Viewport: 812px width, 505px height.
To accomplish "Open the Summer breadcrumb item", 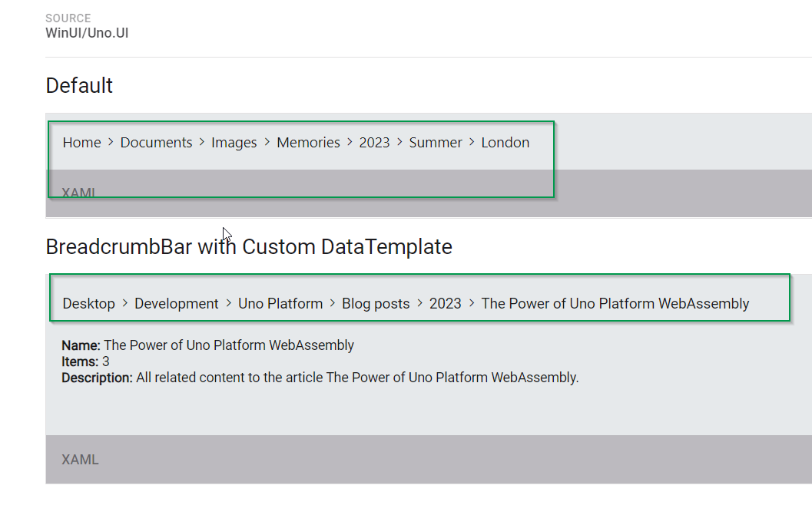I will coord(436,142).
